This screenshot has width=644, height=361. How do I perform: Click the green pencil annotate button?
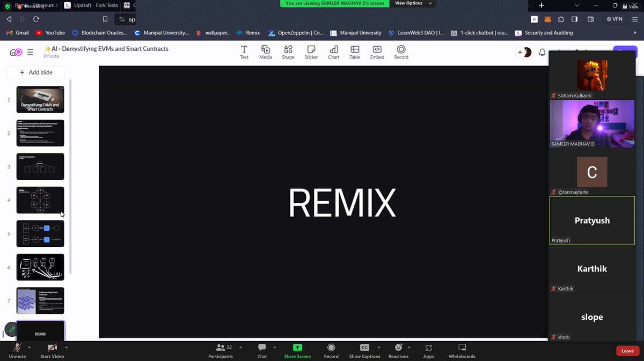pyautogui.click(x=12, y=329)
